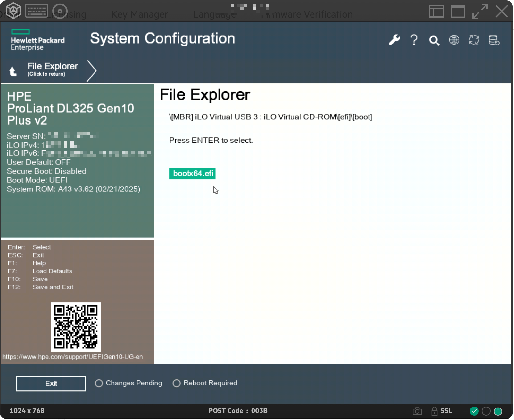Screen dimensions: 514x420
Task: Open the hpe.com UEFI support link
Action: point(72,357)
